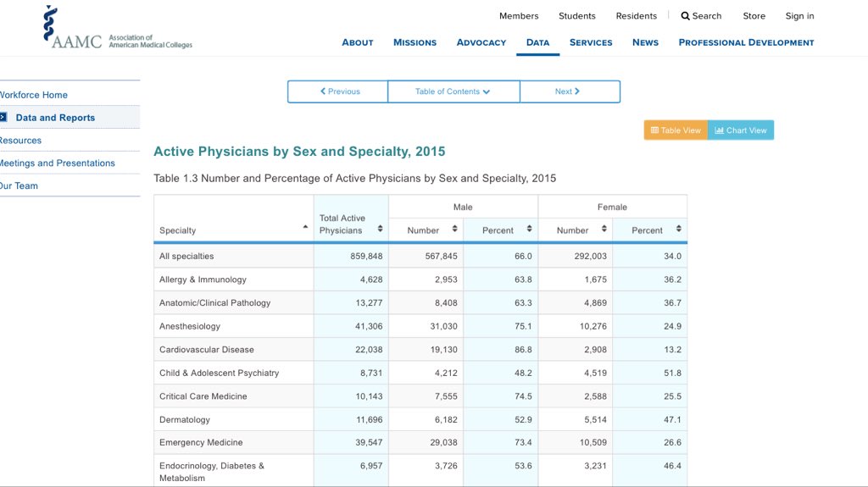
Task: Sort Male Percent column arrows
Action: pos(529,229)
